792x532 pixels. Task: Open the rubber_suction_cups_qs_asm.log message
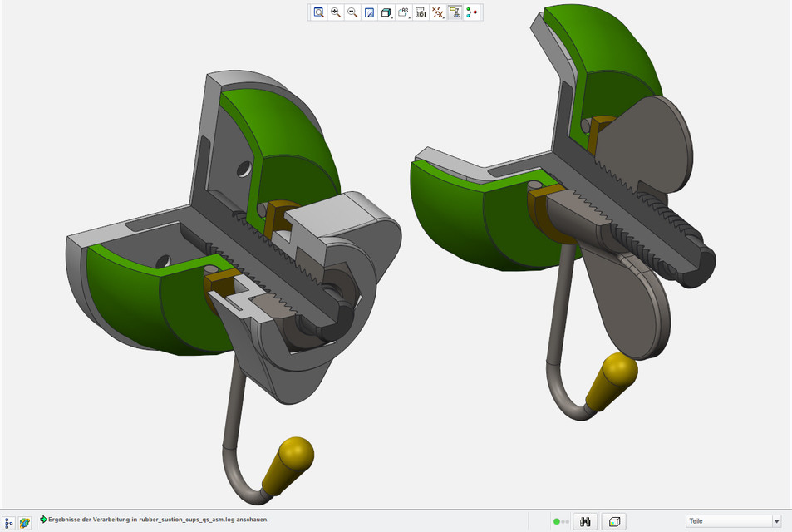point(158,520)
